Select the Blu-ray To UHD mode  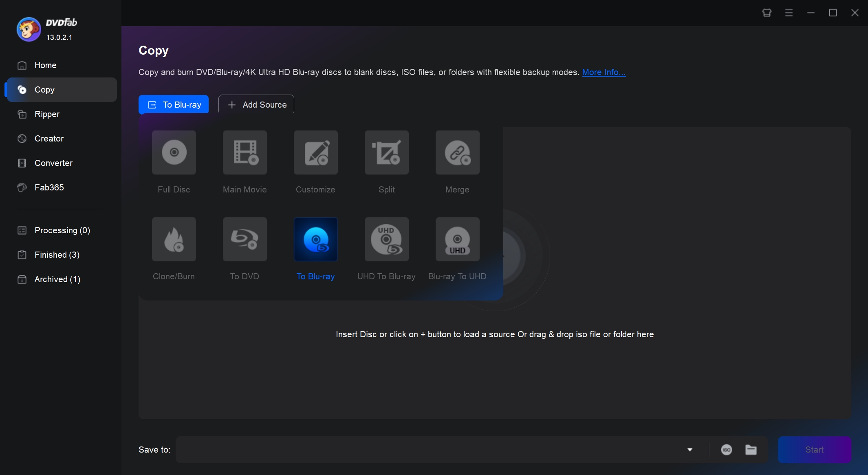pos(457,239)
